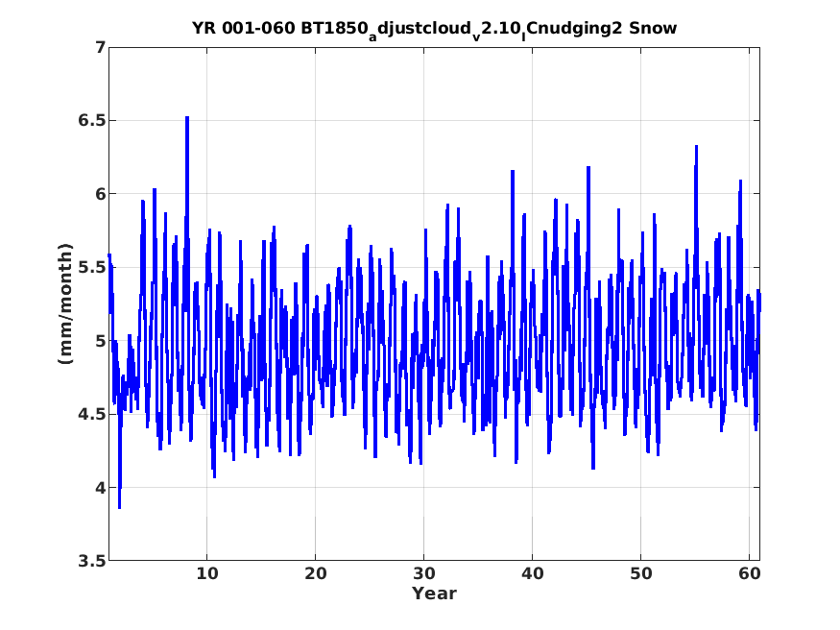
Task: Click y-axis tick label 4
Action: (101, 488)
